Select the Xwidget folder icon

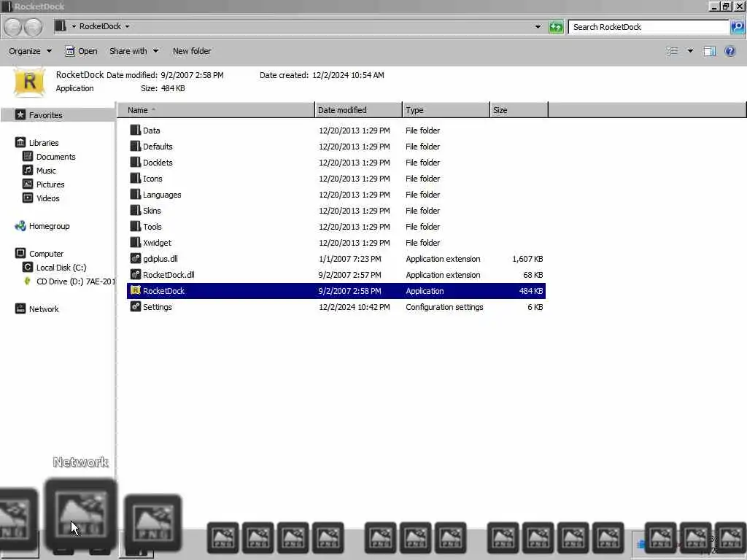(x=135, y=242)
